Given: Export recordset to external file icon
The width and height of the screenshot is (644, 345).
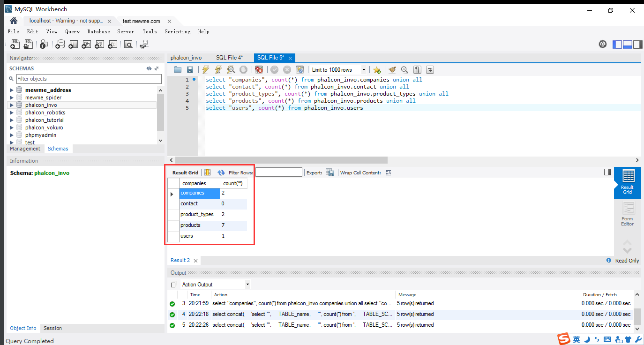Looking at the screenshot, I should point(330,172).
